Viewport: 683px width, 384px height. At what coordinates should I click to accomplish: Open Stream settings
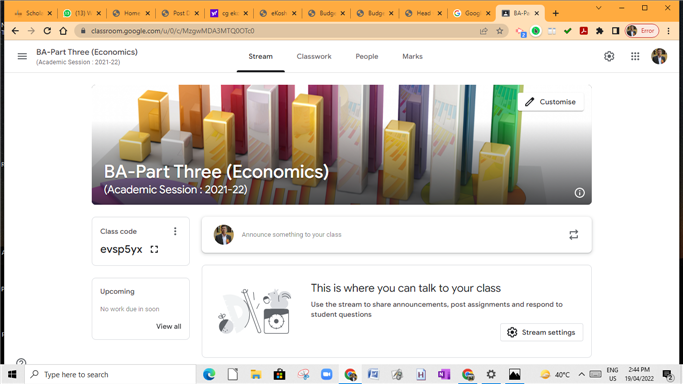pyautogui.click(x=541, y=332)
